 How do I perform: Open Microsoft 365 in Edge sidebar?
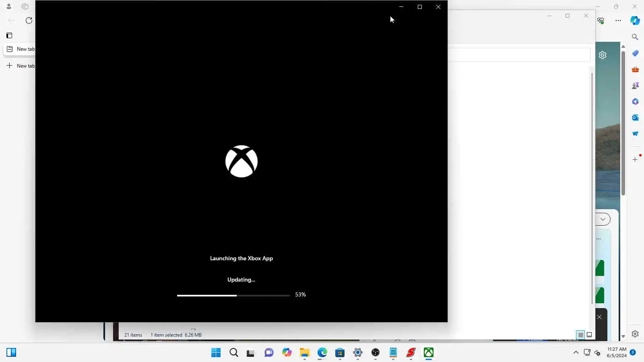coord(635,101)
